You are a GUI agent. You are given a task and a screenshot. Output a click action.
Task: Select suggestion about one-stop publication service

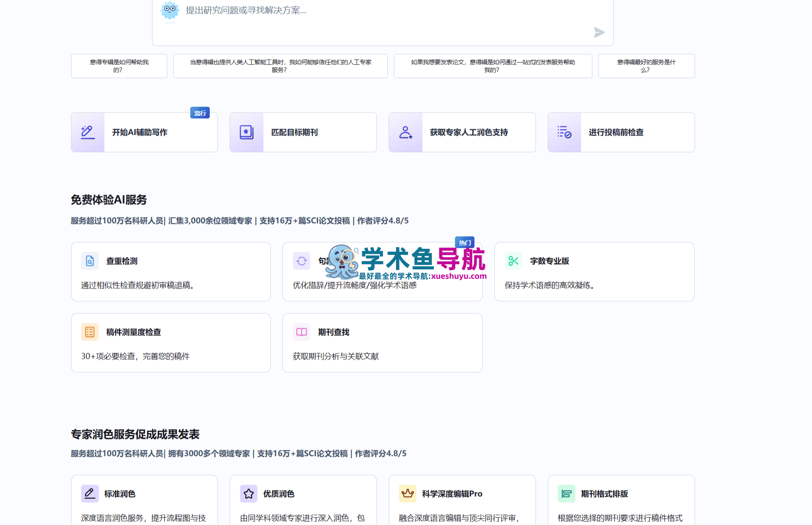tap(493, 66)
